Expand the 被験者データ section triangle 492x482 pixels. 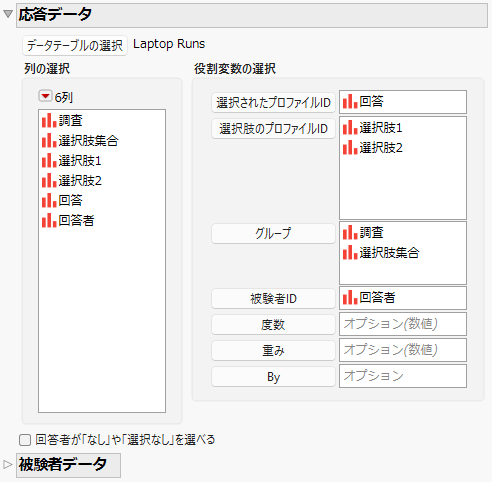point(7,464)
